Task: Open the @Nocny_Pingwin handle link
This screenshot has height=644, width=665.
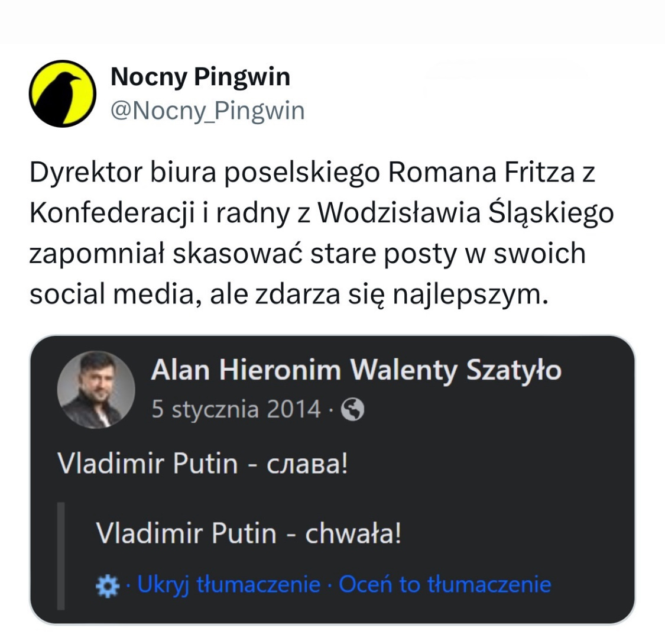Action: (207, 111)
